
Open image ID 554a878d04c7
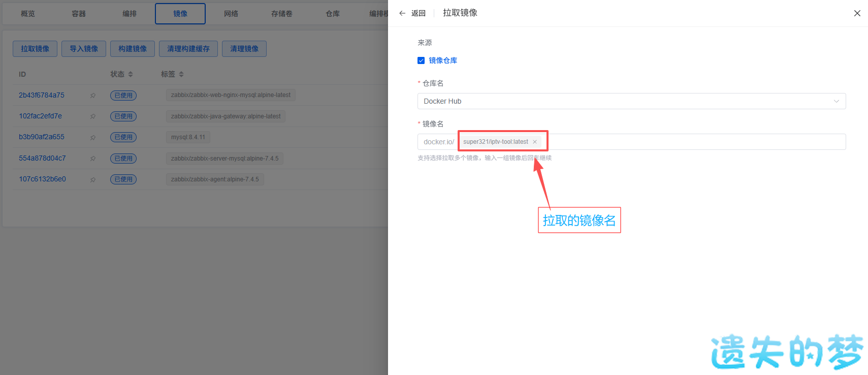point(42,158)
